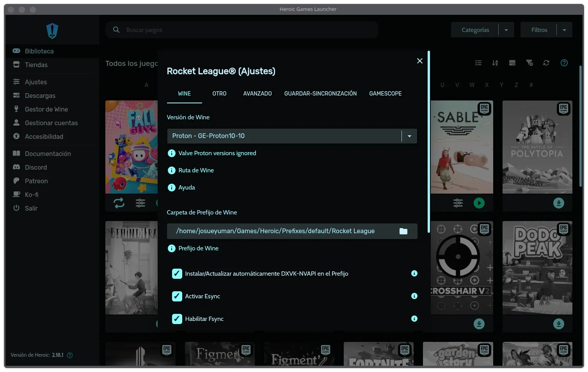Switch library to list view icon

tap(478, 63)
